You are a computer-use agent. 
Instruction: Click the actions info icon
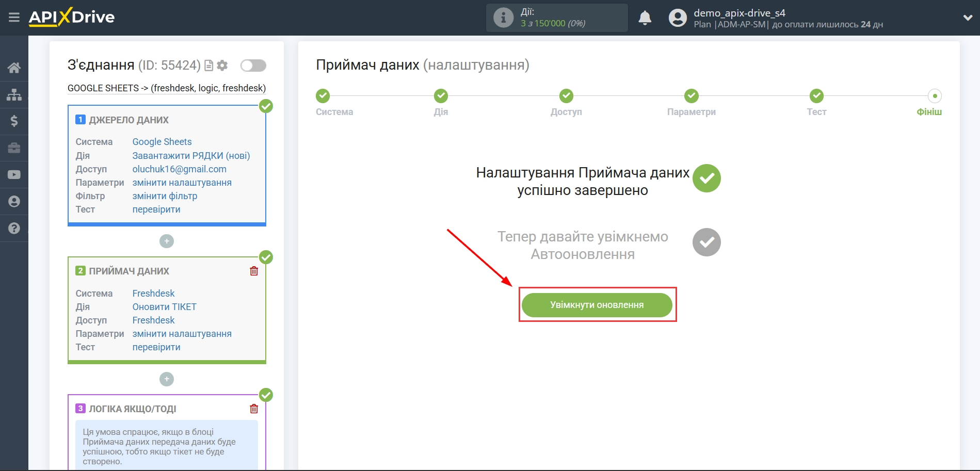pyautogui.click(x=503, y=18)
